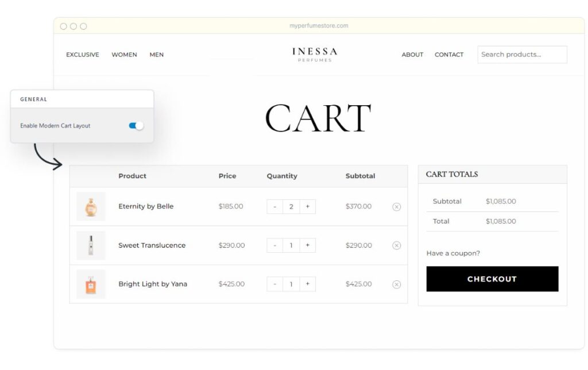Remove Bright Light by Yana from cart
588x370 pixels.
coord(396,284)
